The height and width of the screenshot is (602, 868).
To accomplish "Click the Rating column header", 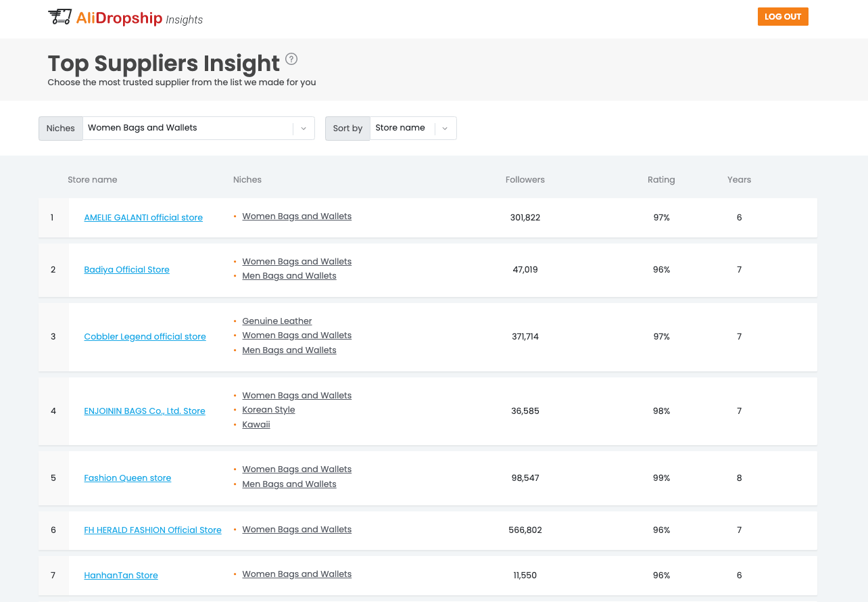I will [661, 179].
